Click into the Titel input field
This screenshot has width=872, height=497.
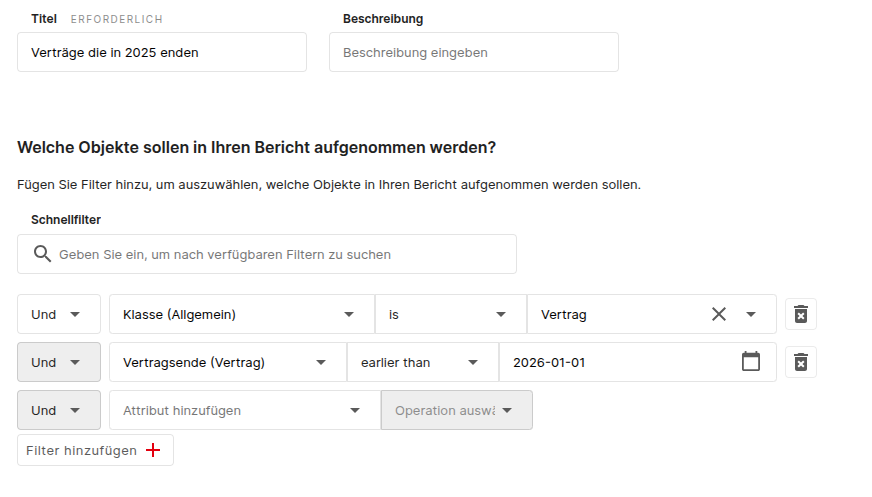coord(161,52)
